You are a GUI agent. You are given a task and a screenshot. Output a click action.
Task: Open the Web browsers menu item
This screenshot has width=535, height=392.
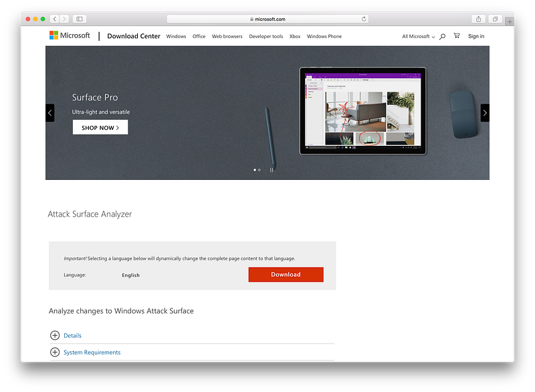point(227,36)
